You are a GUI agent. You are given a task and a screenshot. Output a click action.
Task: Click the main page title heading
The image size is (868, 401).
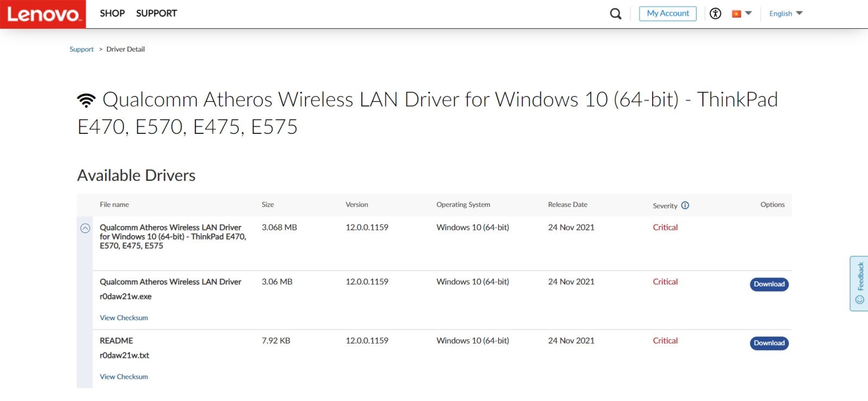tap(427, 113)
